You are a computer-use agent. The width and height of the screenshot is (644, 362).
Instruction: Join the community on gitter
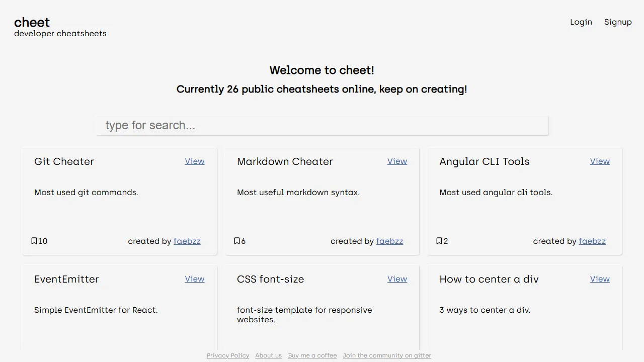point(386,355)
